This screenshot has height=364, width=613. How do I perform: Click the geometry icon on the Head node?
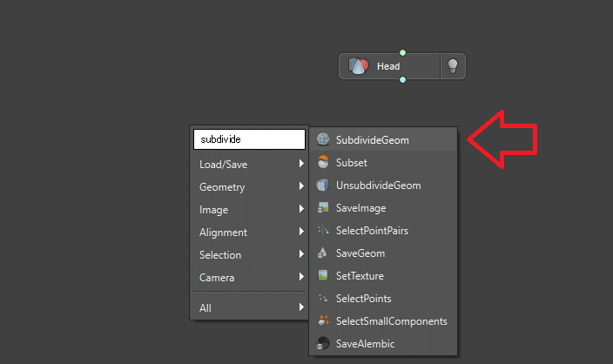[x=358, y=66]
